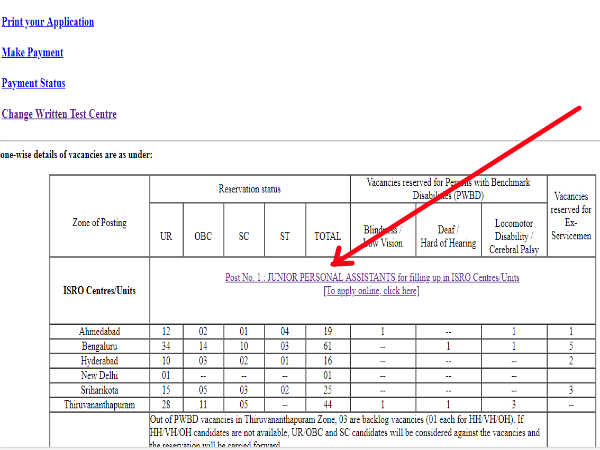This screenshot has width=600, height=450.
Task: Select Ahmedabad ST value 04
Action: tap(285, 331)
